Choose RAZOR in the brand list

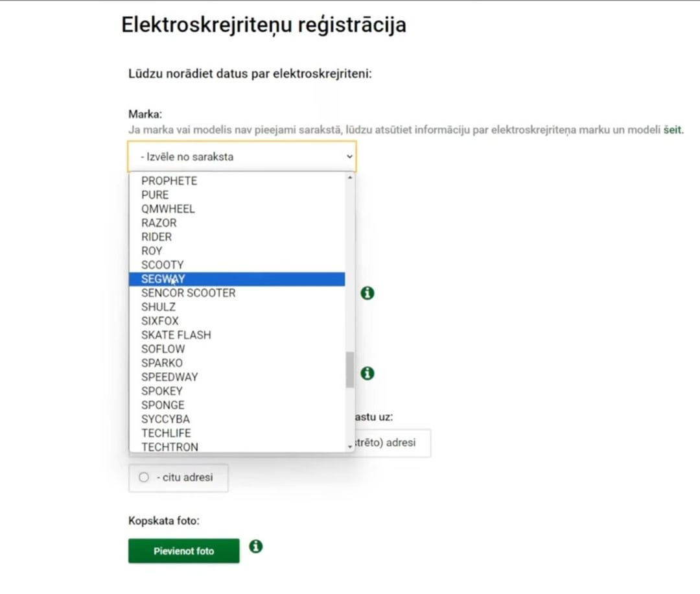pyautogui.click(x=159, y=223)
